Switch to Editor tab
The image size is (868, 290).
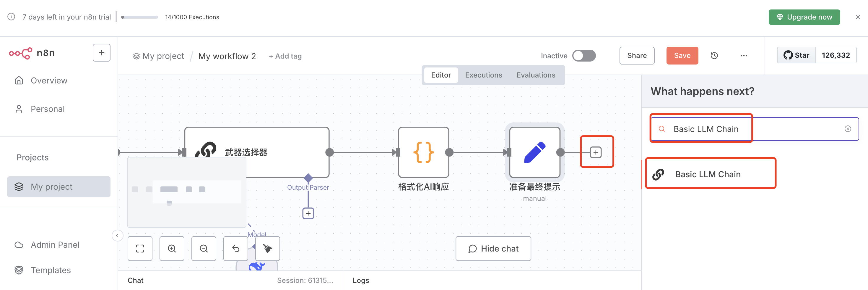tap(441, 75)
